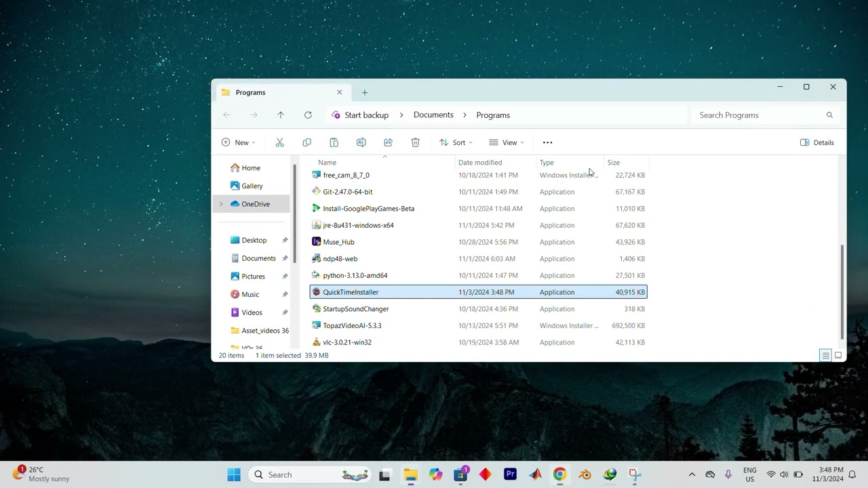Select the Install-GooglePlayGames-Beta file icon
Viewport: 868px width, 488px height.
pyautogui.click(x=316, y=209)
